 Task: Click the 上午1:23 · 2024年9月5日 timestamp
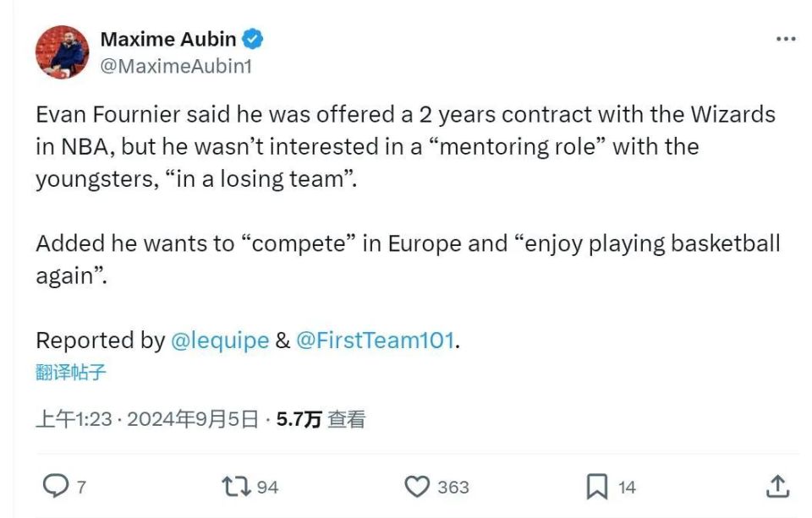(146, 419)
